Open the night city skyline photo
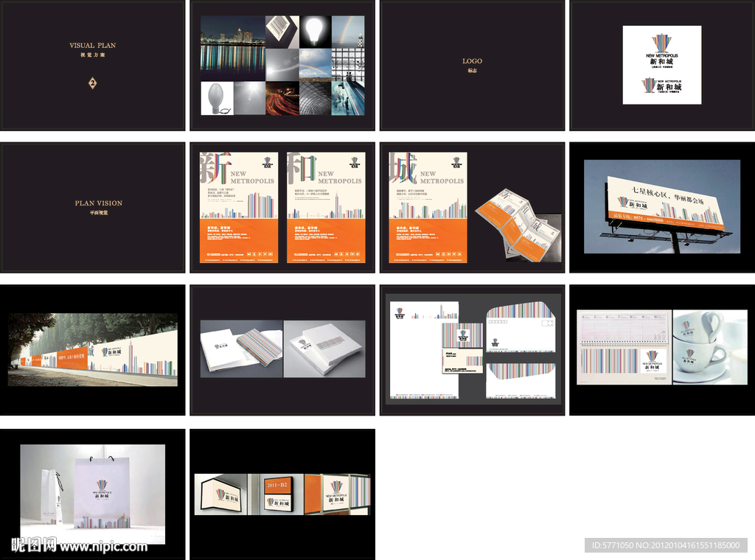This screenshot has height=560, width=755. (x=232, y=48)
